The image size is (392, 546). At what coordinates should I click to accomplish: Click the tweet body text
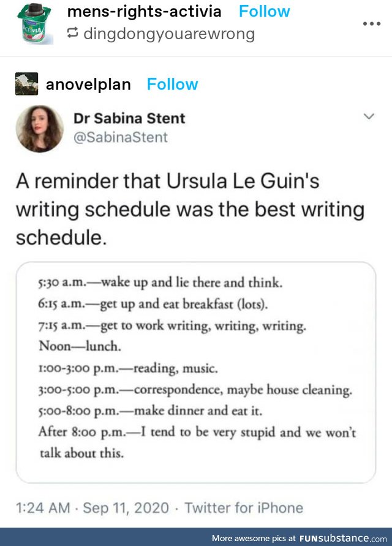(x=184, y=207)
